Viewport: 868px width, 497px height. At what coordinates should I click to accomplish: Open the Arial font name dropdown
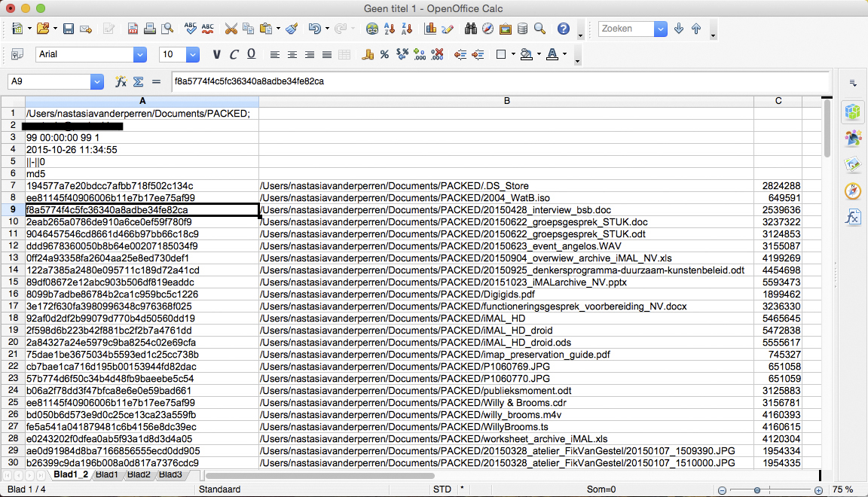(x=139, y=54)
